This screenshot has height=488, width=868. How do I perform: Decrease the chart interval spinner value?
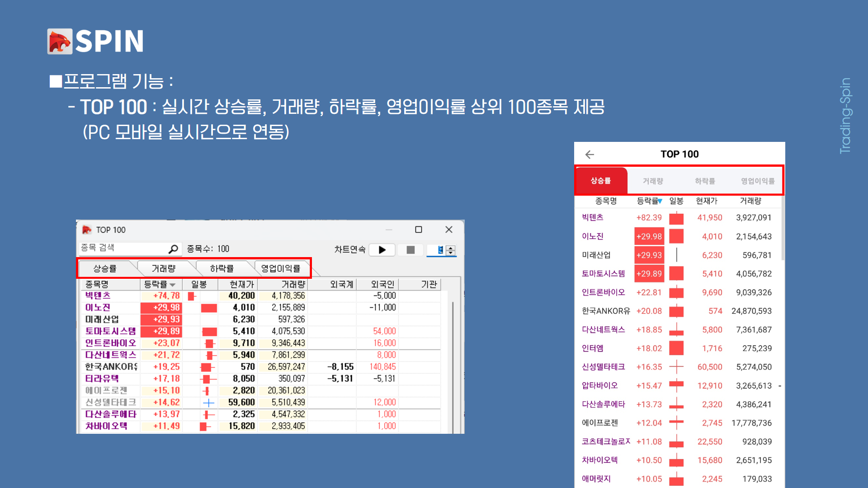pos(451,253)
